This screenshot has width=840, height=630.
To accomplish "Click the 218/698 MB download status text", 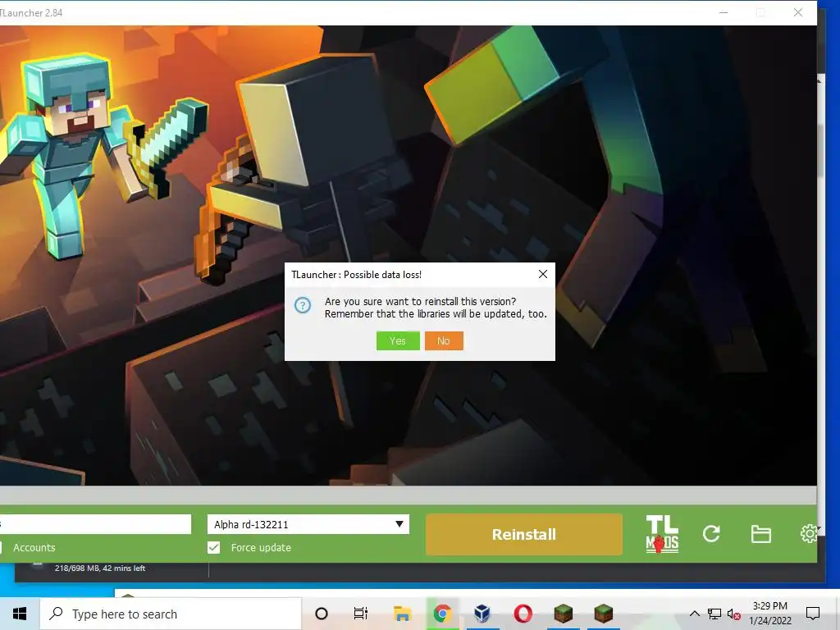I will [x=99, y=568].
